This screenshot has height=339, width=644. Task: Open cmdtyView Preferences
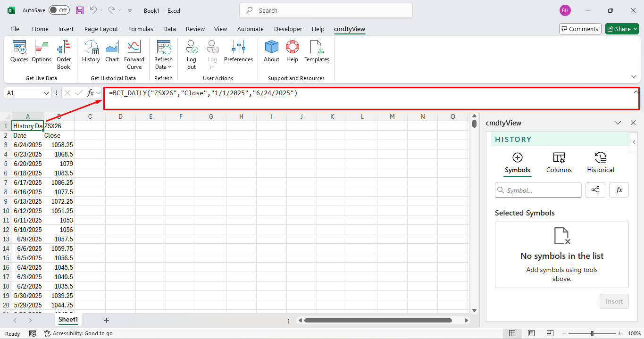238,51
